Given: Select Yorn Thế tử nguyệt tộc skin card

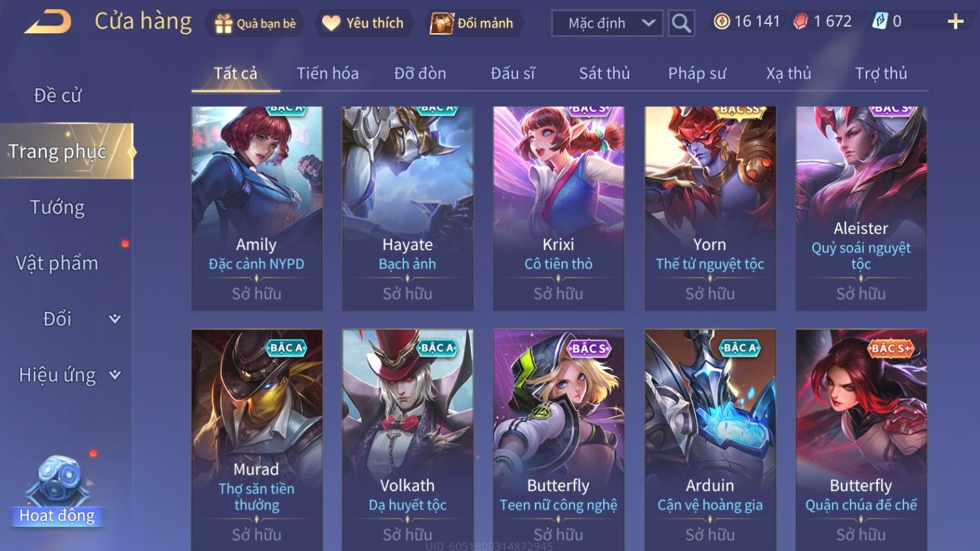Looking at the screenshot, I should [710, 208].
